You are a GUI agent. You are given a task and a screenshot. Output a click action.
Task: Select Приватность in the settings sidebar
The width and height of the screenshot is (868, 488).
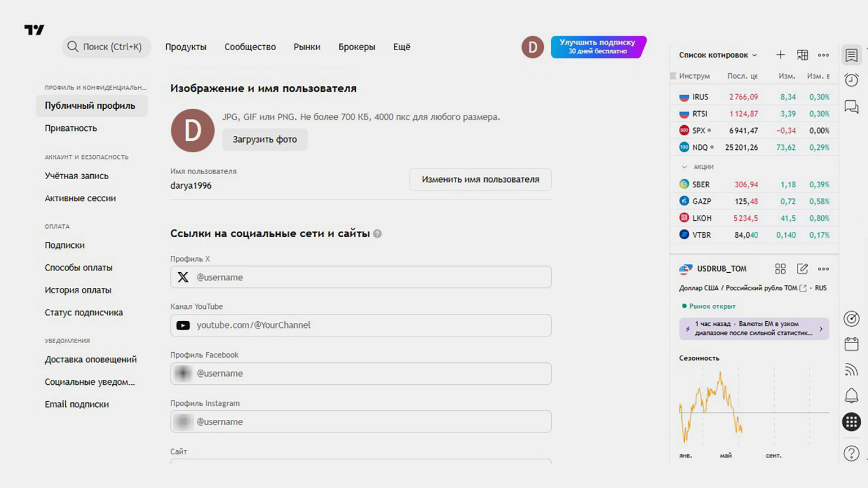pos(71,128)
